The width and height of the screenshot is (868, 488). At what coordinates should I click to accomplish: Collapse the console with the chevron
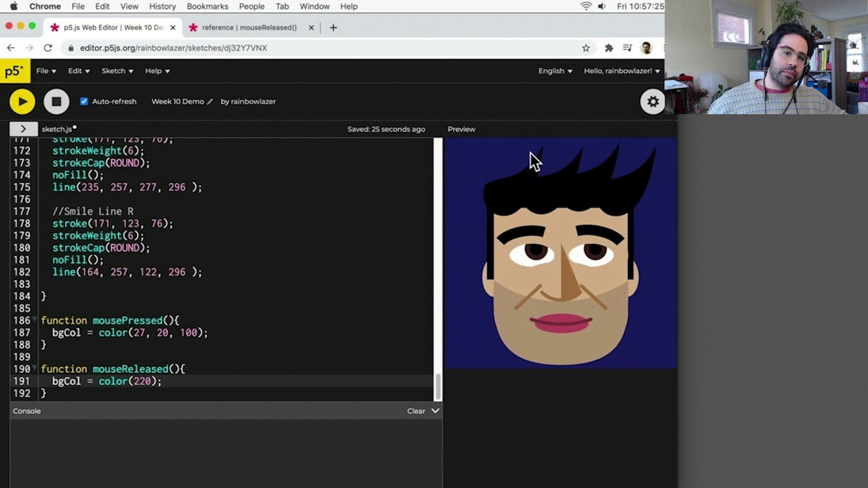(x=435, y=411)
